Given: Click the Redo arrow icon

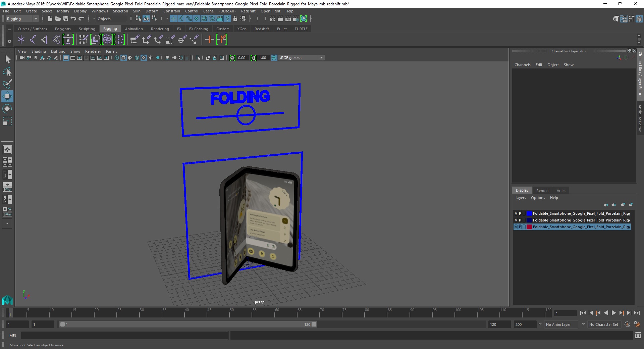Looking at the screenshot, I should [x=81, y=19].
